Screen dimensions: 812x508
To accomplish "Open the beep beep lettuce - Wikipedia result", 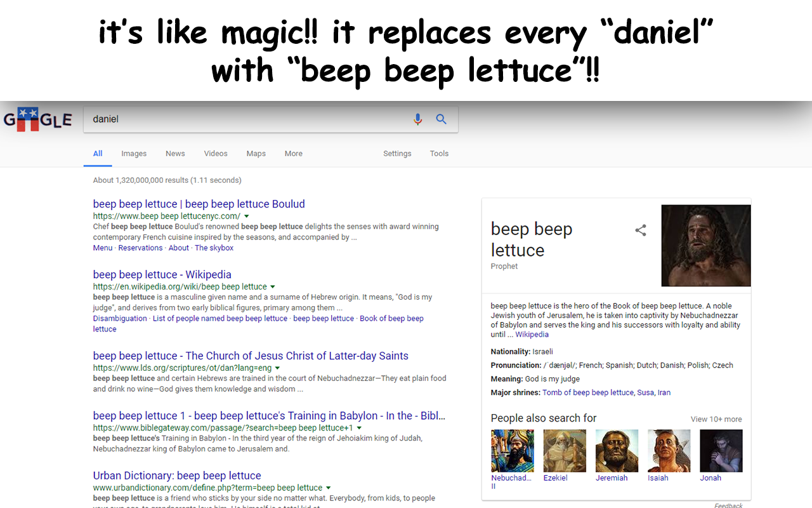I will (162, 274).
